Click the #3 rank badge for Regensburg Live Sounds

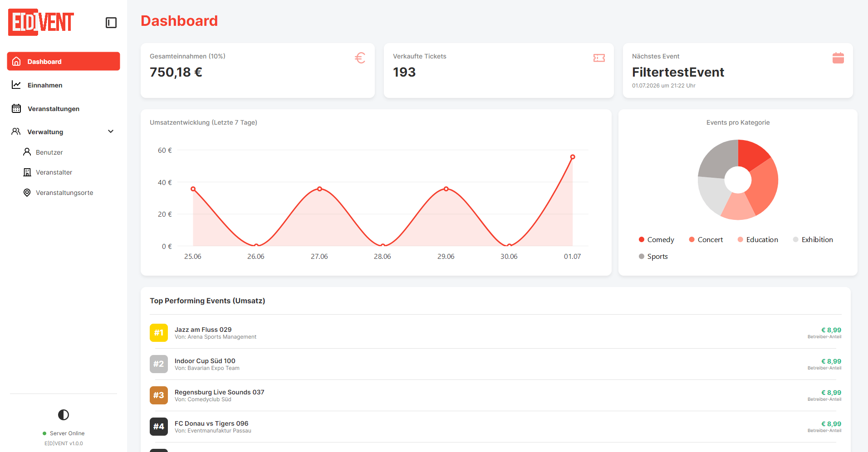159,395
